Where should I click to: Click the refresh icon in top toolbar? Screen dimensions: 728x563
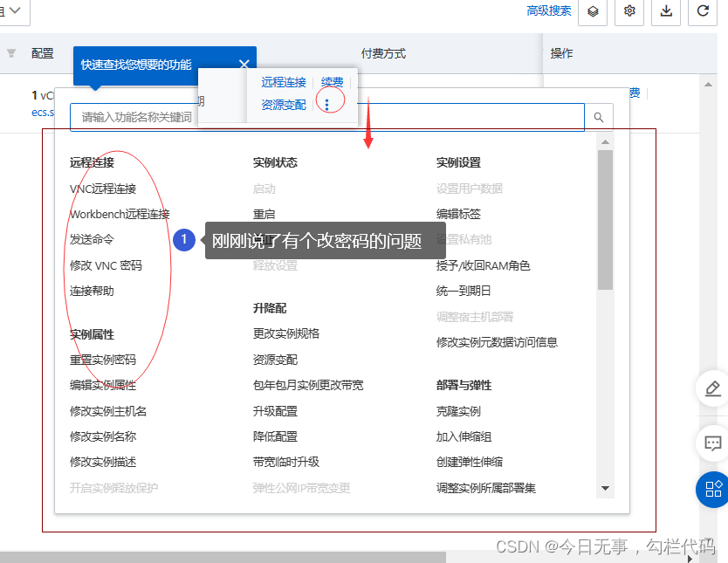tap(703, 10)
